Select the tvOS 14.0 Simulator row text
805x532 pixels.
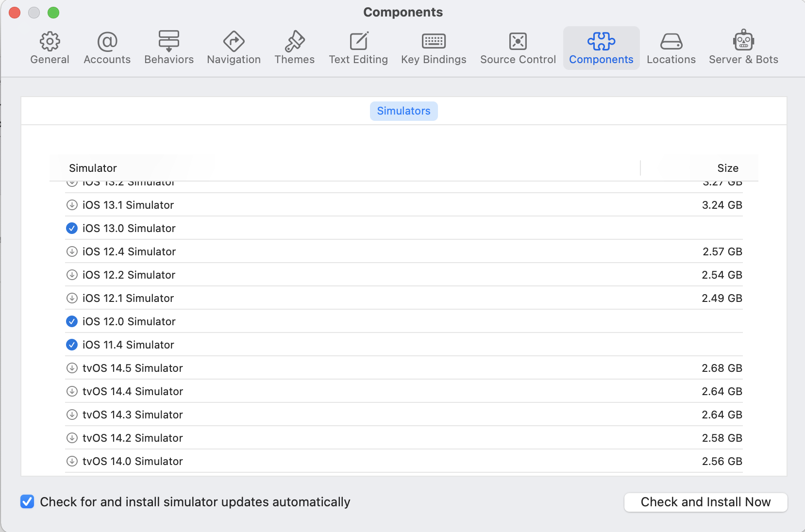click(133, 461)
